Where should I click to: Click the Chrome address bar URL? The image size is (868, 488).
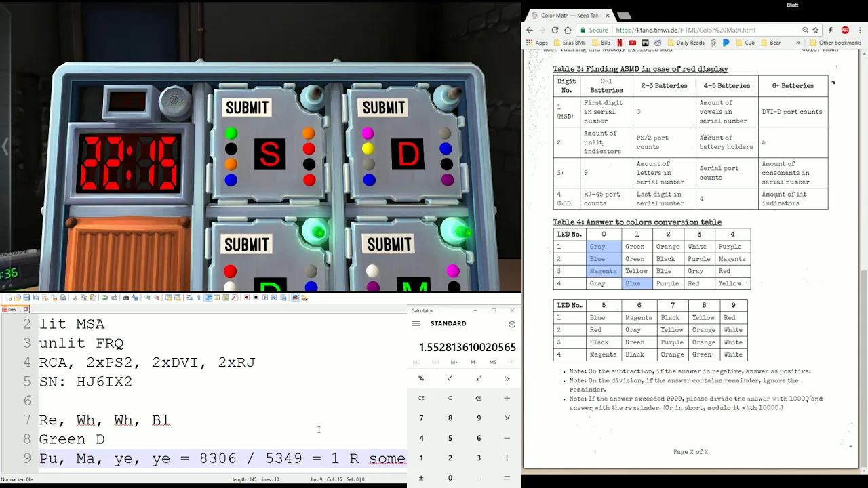click(x=685, y=30)
